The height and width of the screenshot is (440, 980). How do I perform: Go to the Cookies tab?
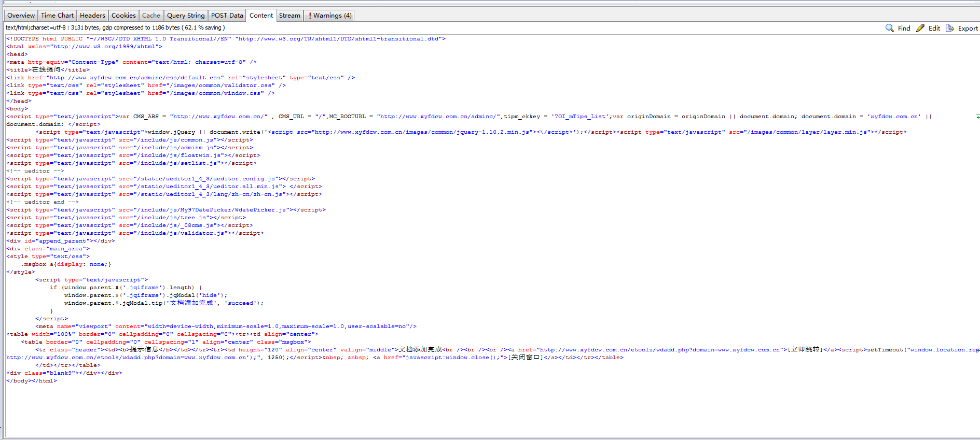pyautogui.click(x=123, y=16)
